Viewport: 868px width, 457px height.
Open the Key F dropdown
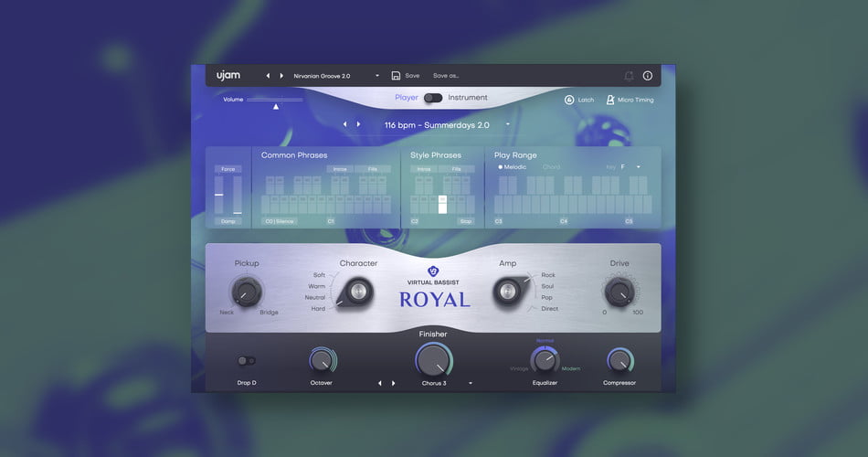coord(630,166)
